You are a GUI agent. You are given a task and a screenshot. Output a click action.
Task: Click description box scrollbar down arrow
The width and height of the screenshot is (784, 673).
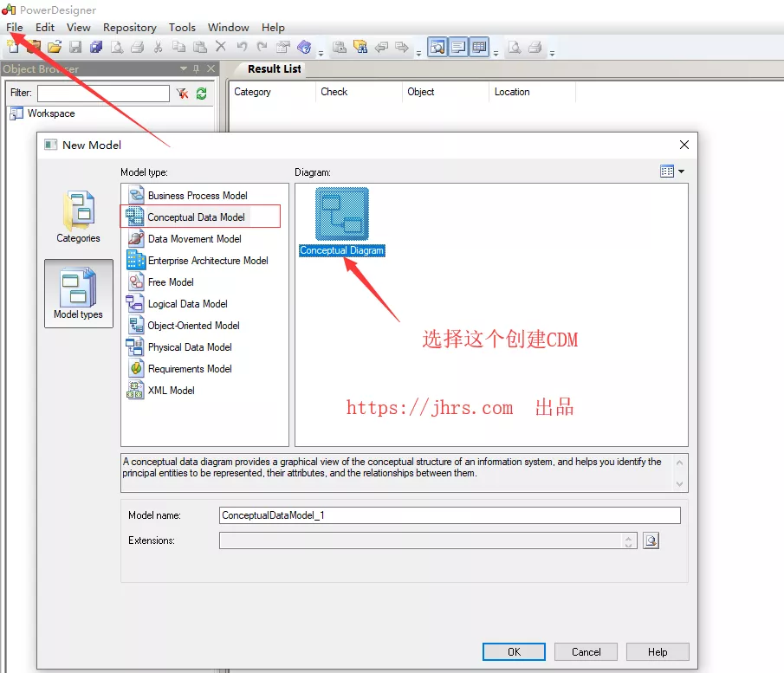(679, 483)
